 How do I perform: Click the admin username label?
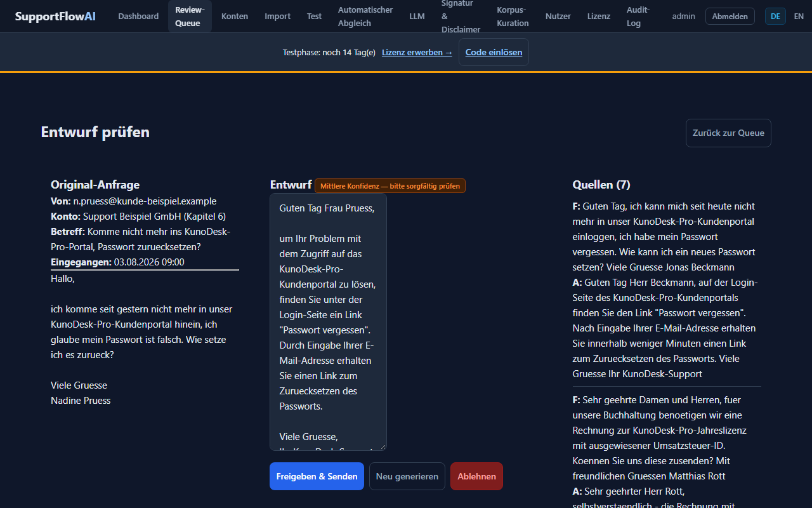click(683, 17)
